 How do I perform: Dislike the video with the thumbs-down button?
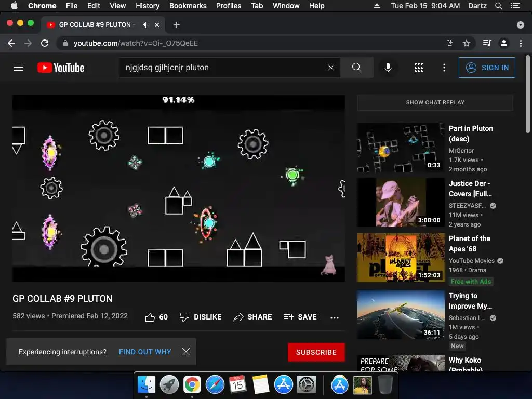point(201,317)
